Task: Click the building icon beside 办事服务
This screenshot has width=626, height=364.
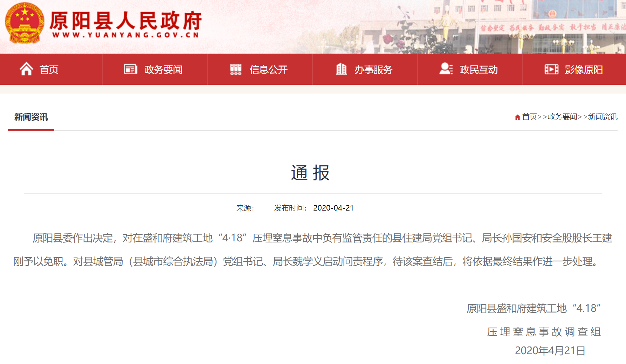Action: click(341, 69)
